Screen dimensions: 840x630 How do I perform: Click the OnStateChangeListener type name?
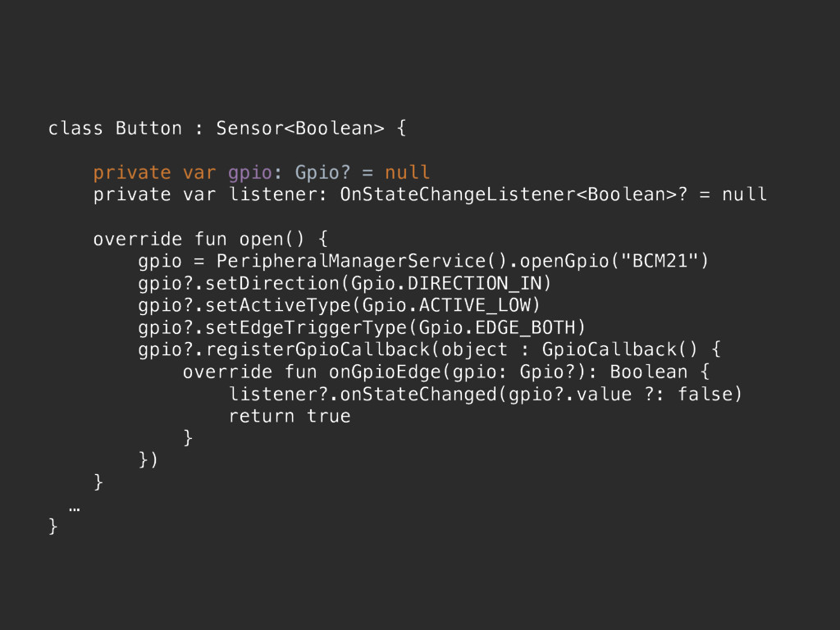pyautogui.click(x=458, y=194)
